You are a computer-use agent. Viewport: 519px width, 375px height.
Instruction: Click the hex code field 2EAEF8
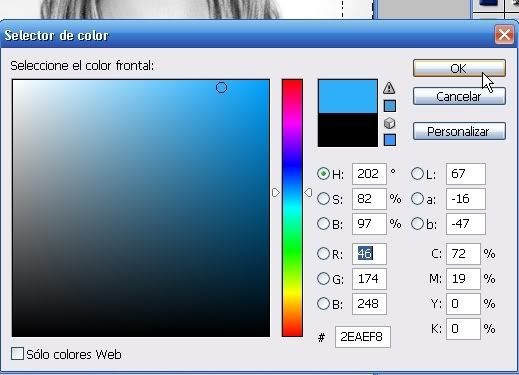click(363, 337)
